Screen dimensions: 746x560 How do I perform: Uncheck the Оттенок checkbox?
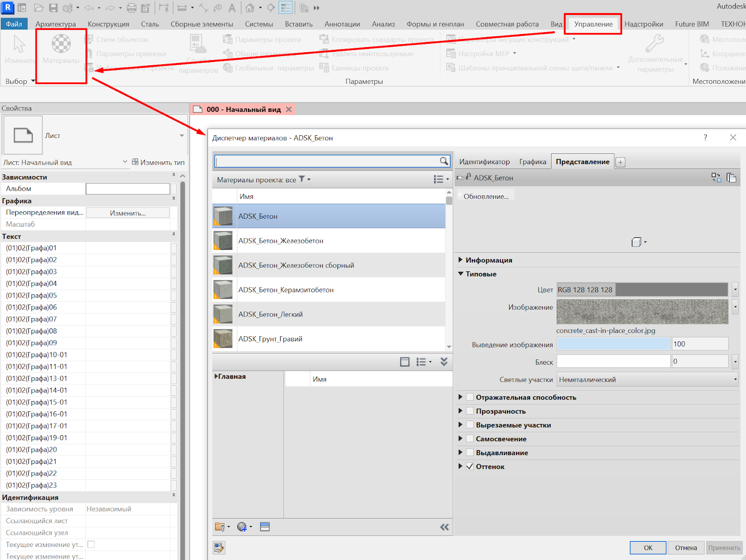click(x=470, y=466)
